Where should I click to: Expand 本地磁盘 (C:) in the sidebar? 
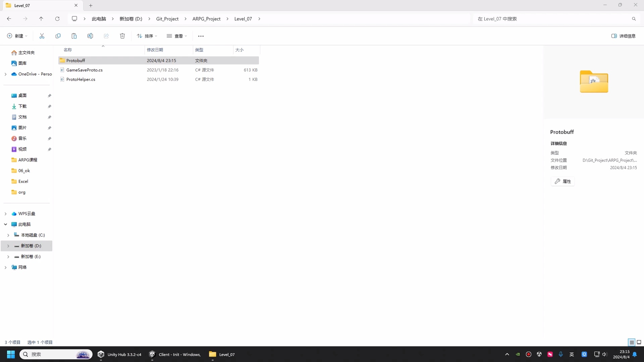[8, 235]
